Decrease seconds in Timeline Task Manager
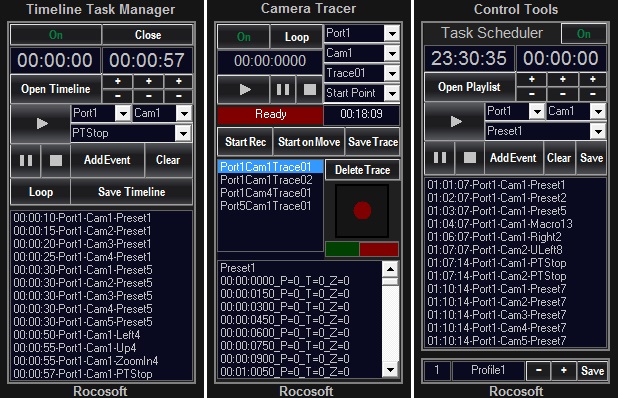Screen dimensions: 618x398 (x=179, y=96)
